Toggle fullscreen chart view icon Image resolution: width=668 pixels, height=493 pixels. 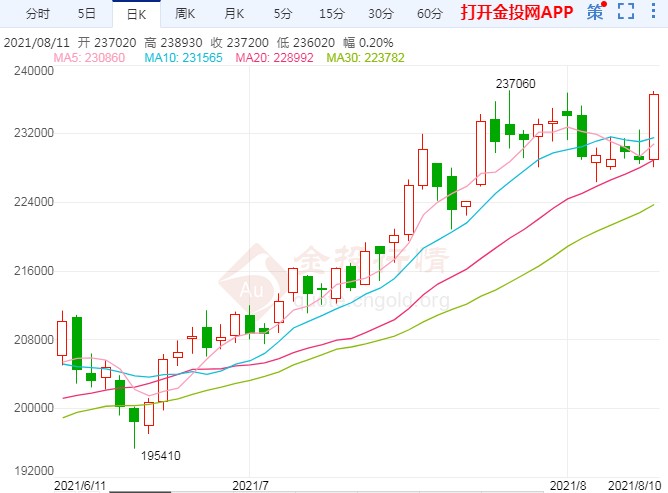626,12
